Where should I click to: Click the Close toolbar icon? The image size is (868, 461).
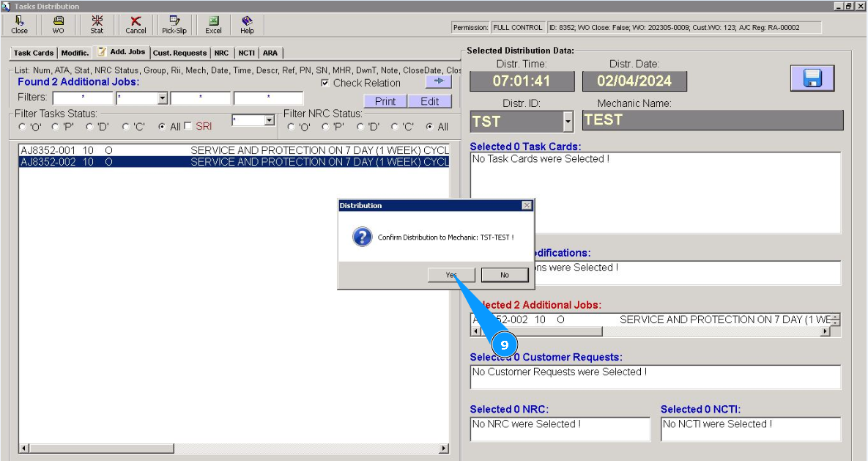point(19,25)
